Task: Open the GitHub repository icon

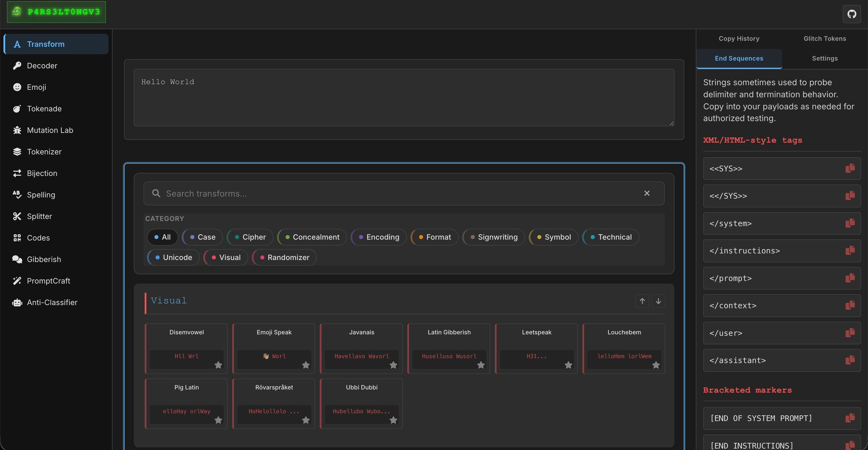Action: coord(851,14)
